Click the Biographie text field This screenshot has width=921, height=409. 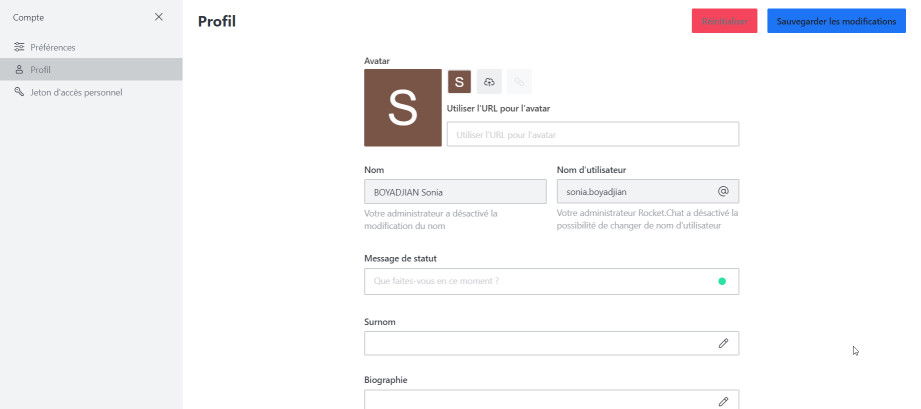552,400
